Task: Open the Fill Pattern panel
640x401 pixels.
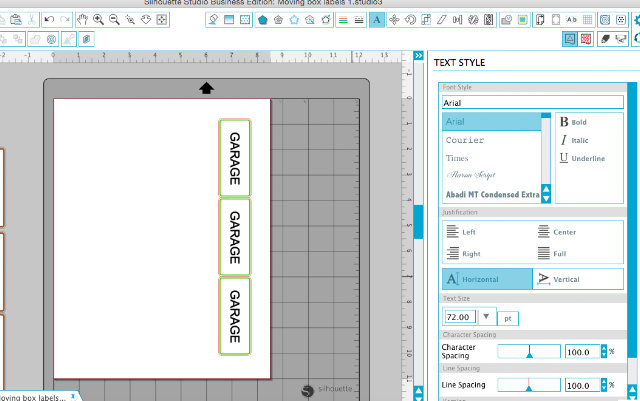Action: click(x=245, y=20)
